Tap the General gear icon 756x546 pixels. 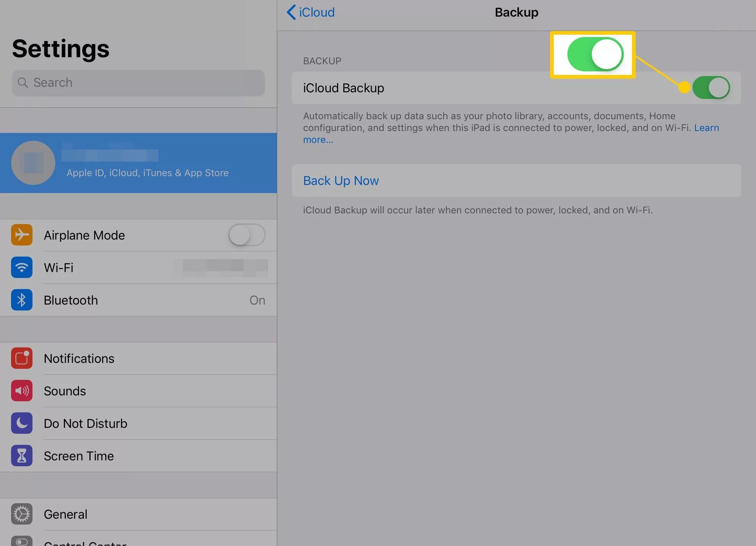(x=22, y=514)
